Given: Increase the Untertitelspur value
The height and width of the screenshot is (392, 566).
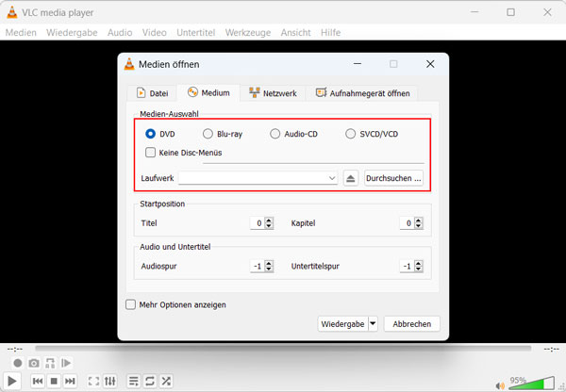Looking at the screenshot, I should click(x=418, y=263).
